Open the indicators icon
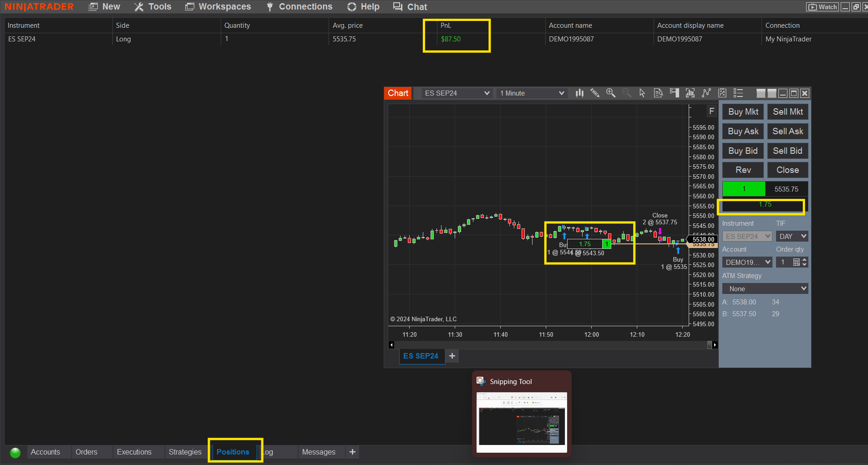Screen dimensions: 868x465 (706, 93)
